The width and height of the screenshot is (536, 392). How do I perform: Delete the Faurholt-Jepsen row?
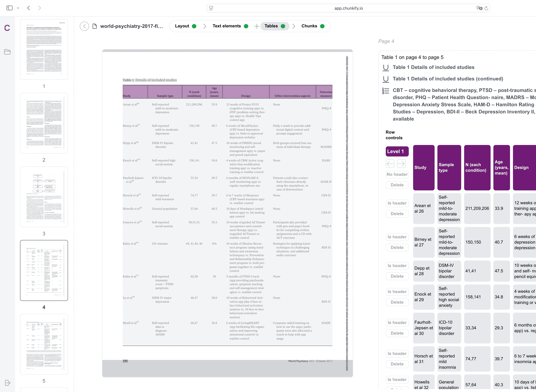(x=397, y=333)
